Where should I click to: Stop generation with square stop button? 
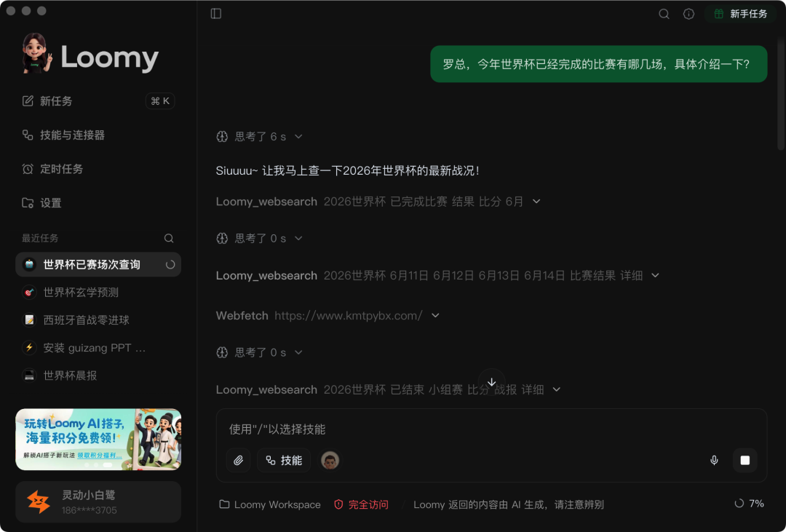click(745, 460)
